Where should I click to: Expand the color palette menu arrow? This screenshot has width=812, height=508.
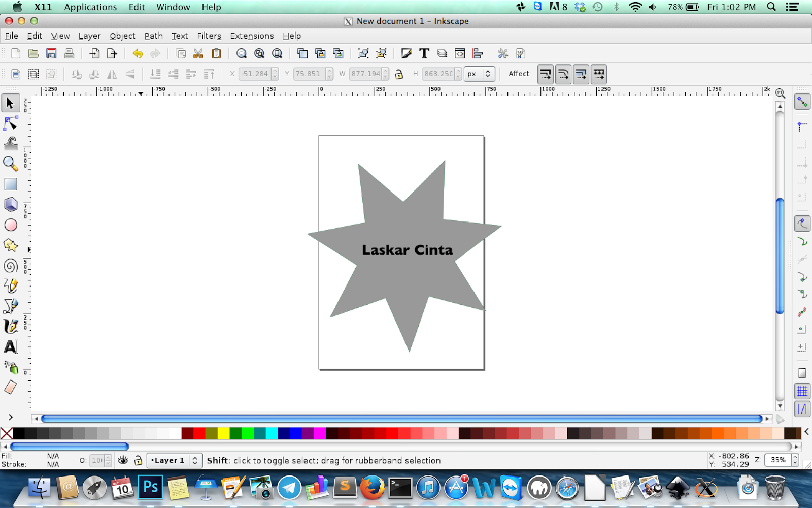[x=806, y=432]
